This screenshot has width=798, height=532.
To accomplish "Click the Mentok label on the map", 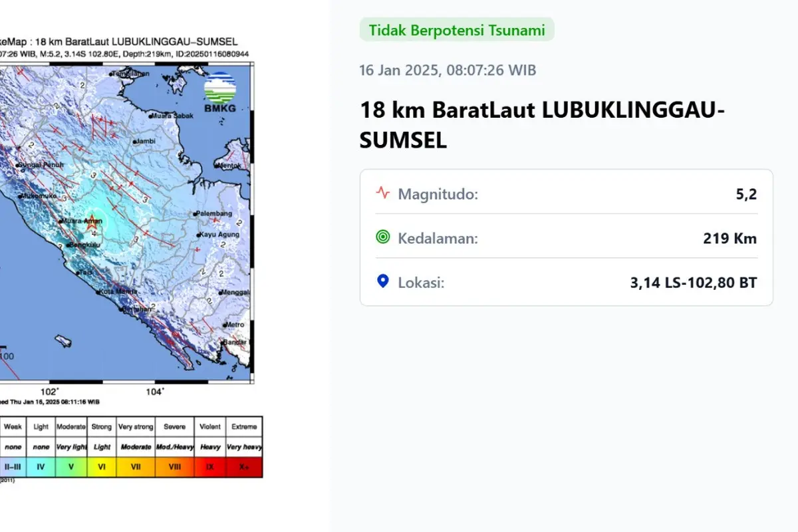I will 229,166.
